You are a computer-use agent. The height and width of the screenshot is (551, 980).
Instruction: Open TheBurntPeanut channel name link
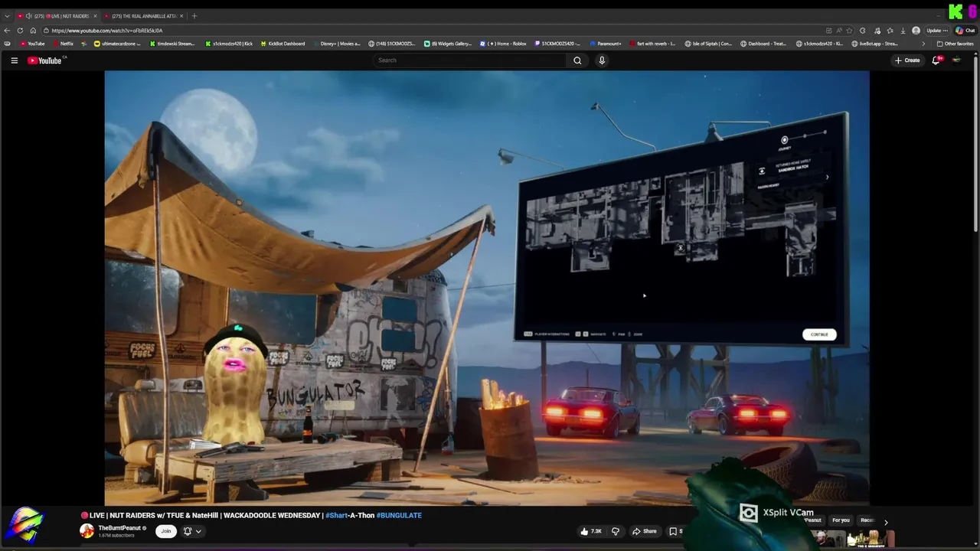pos(119,528)
